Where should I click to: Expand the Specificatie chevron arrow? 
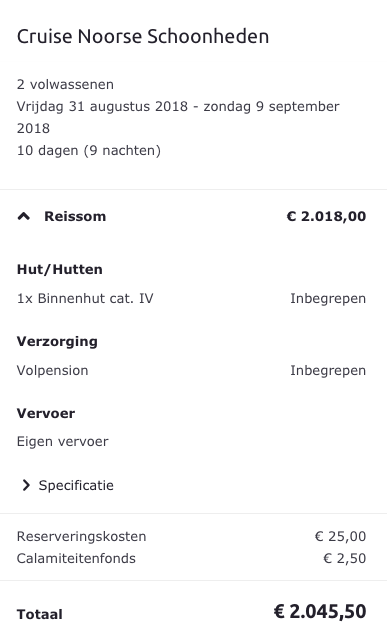point(26,485)
